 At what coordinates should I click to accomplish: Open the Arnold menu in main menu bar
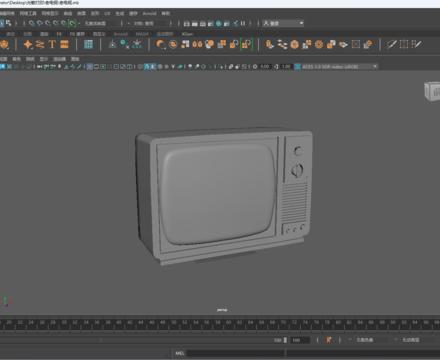click(x=149, y=13)
